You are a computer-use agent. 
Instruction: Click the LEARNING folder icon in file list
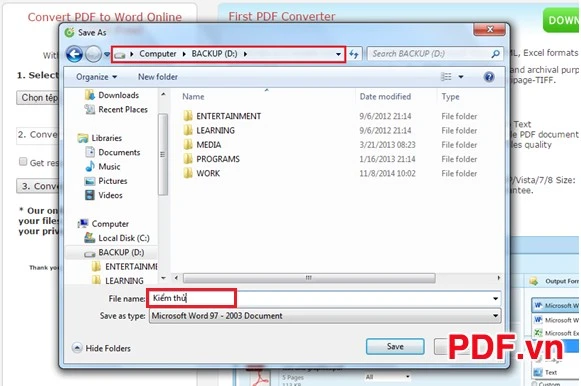[x=188, y=130]
